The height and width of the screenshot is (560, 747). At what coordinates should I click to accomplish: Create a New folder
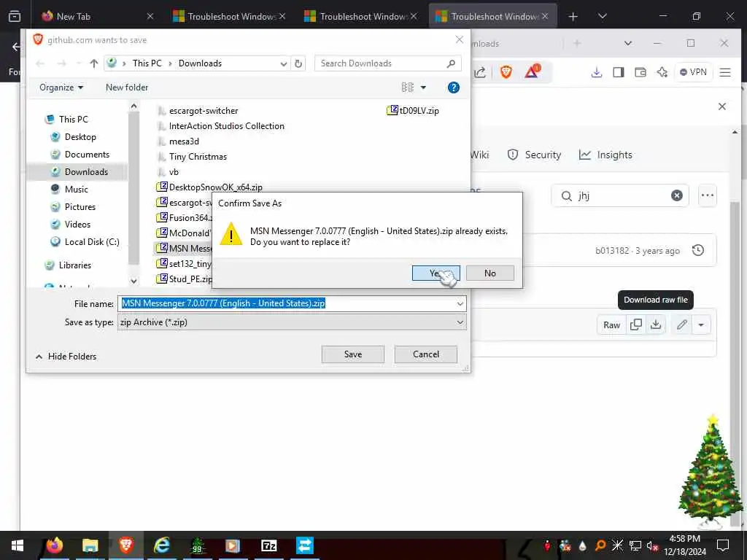pyautogui.click(x=127, y=87)
